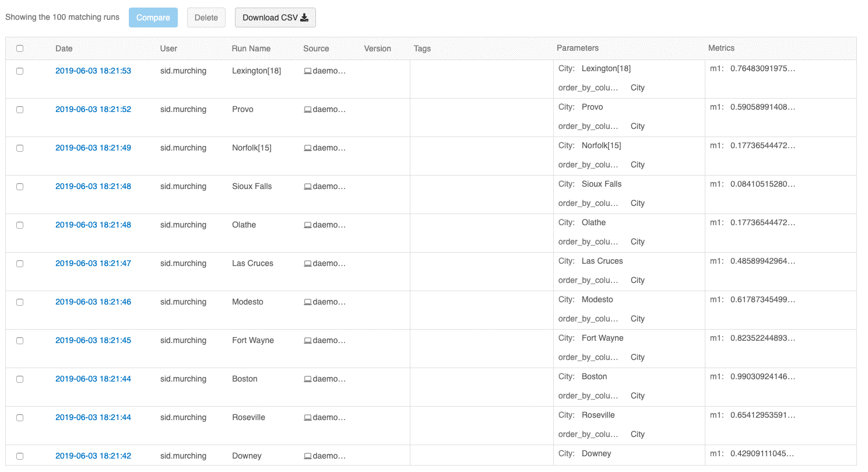Click the laptop source icon in Fort Wayne row
Viewport: 868px width, 472px height.
click(307, 341)
